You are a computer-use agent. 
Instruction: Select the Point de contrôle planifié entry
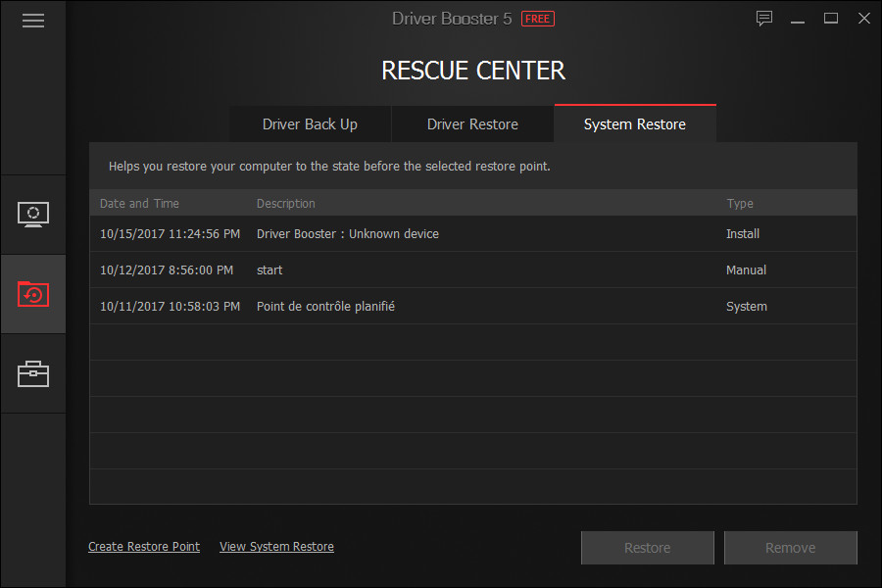click(x=392, y=306)
